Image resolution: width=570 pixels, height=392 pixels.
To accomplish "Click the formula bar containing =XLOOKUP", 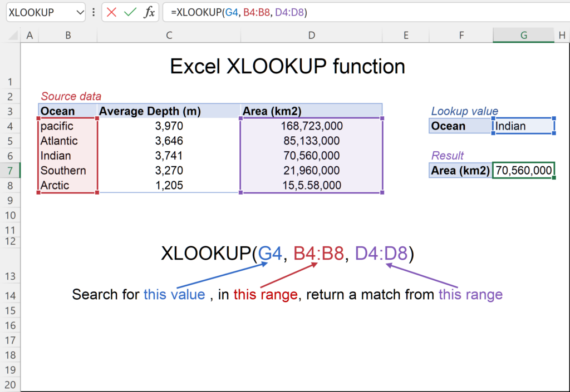I will pyautogui.click(x=362, y=12).
